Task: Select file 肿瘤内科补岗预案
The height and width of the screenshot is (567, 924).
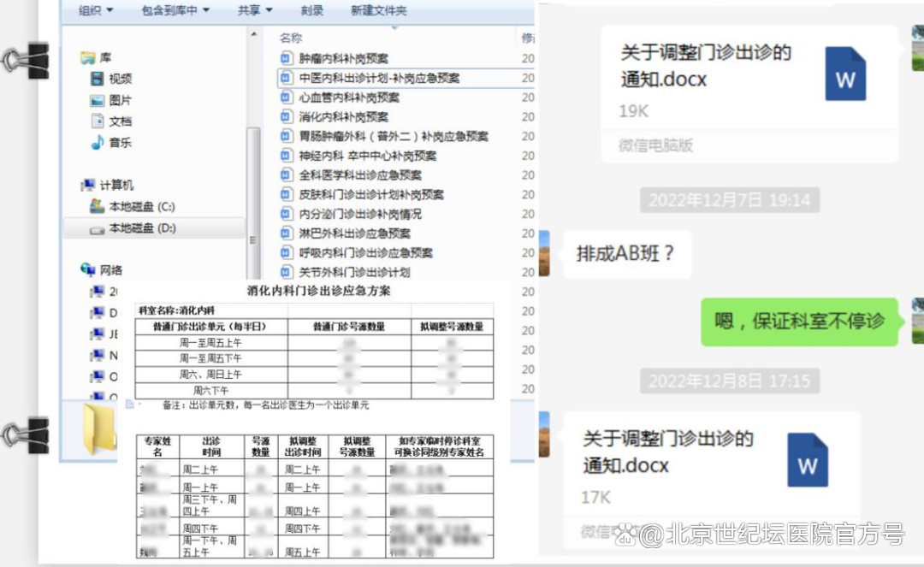Action: [342, 58]
